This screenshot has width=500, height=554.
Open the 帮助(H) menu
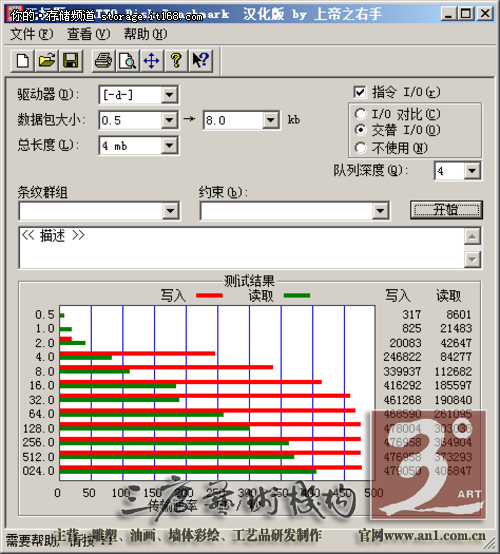pyautogui.click(x=145, y=34)
